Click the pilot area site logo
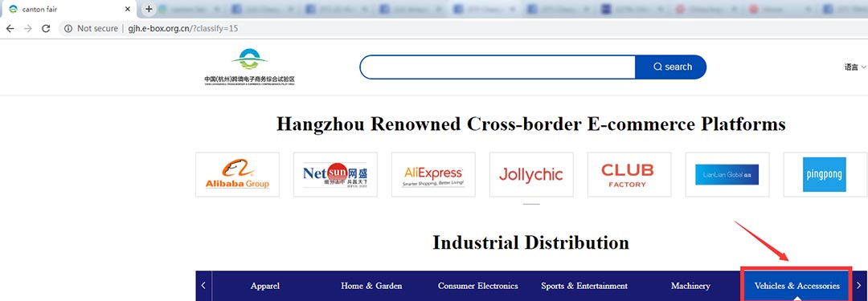This screenshot has width=868, height=301. click(x=249, y=67)
